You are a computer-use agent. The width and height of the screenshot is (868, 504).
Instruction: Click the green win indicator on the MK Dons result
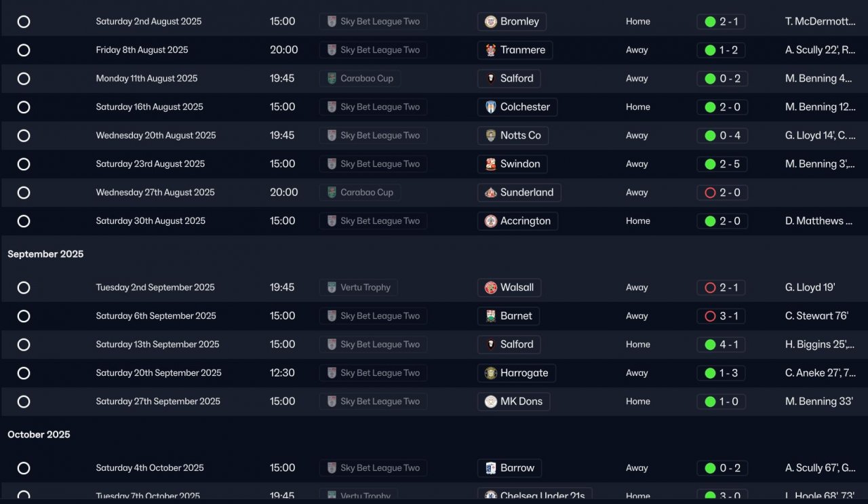[x=710, y=402]
